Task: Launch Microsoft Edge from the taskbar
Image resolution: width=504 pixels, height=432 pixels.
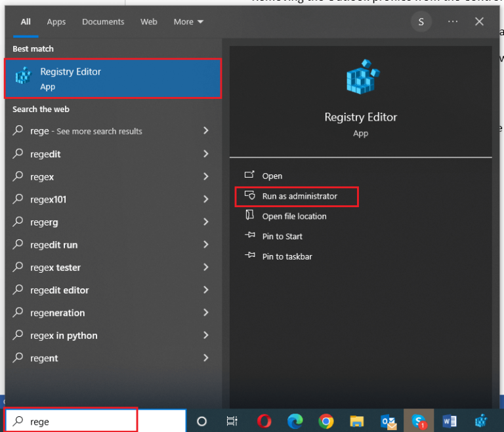Action: coord(295,421)
